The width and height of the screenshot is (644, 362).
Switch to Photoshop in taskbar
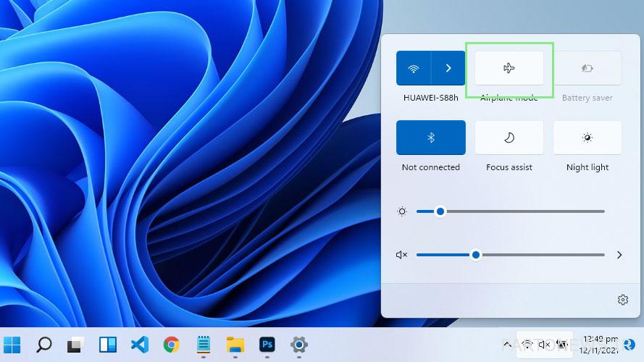click(267, 345)
